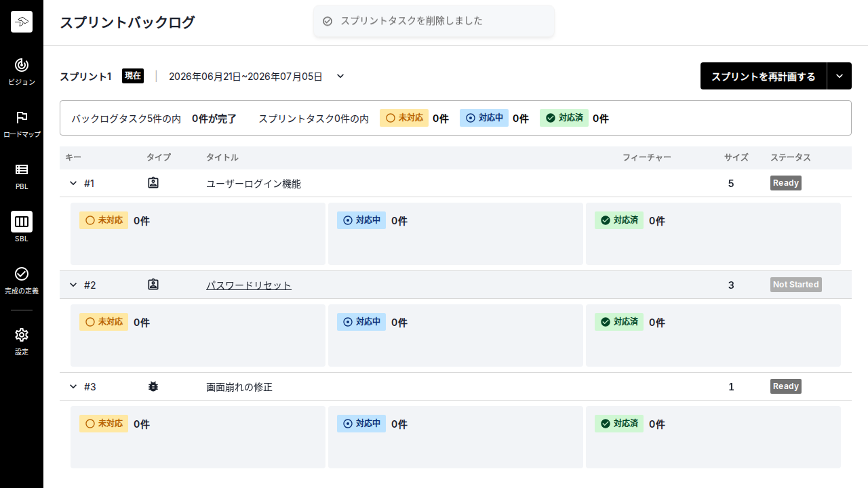Click the user story icon for #1

tap(153, 183)
